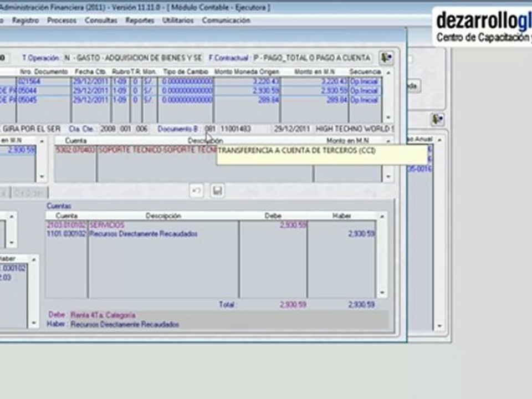Click the 29/12/2011 date beside HIGH TECHNO

pos(292,129)
